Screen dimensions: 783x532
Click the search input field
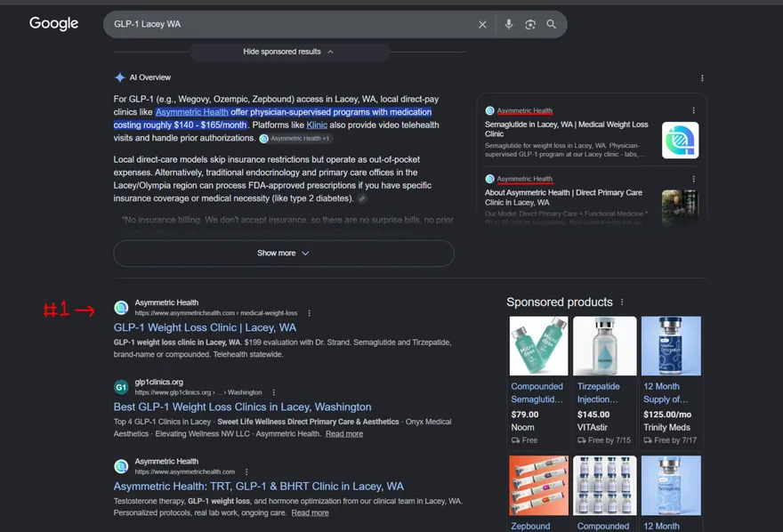(x=290, y=24)
